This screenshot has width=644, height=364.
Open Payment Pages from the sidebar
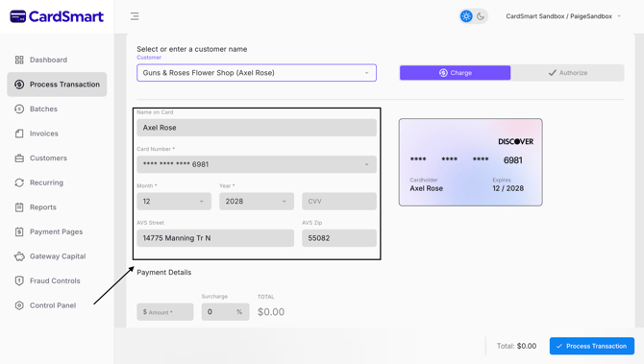click(57, 231)
